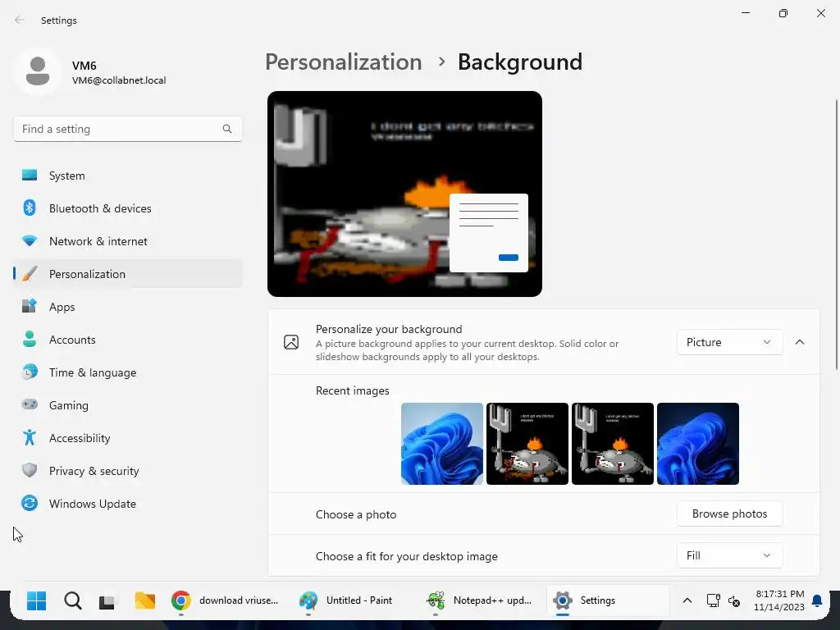Go to Network & internet settings
840x630 pixels.
[127, 241]
